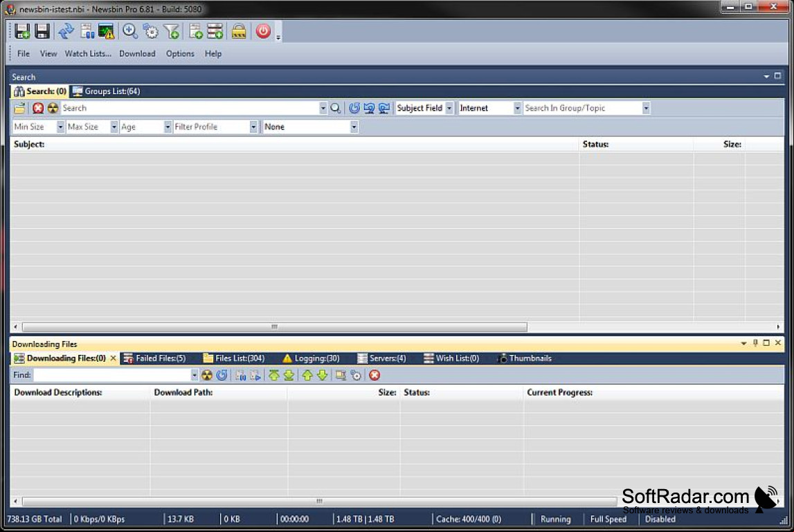Click the red power shutdown icon

tap(263, 31)
